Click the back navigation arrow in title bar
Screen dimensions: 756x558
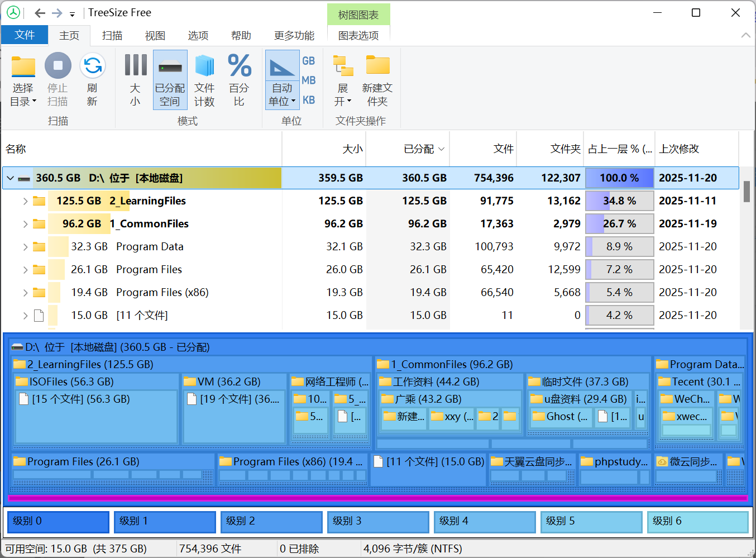pyautogui.click(x=40, y=13)
